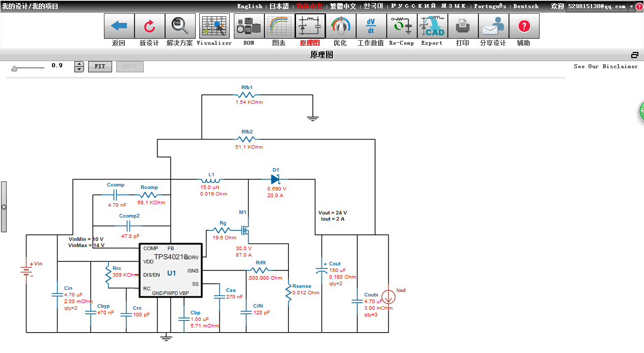Select the U1 TPS40210 chip
The width and height of the screenshot is (644, 353).
click(x=171, y=270)
